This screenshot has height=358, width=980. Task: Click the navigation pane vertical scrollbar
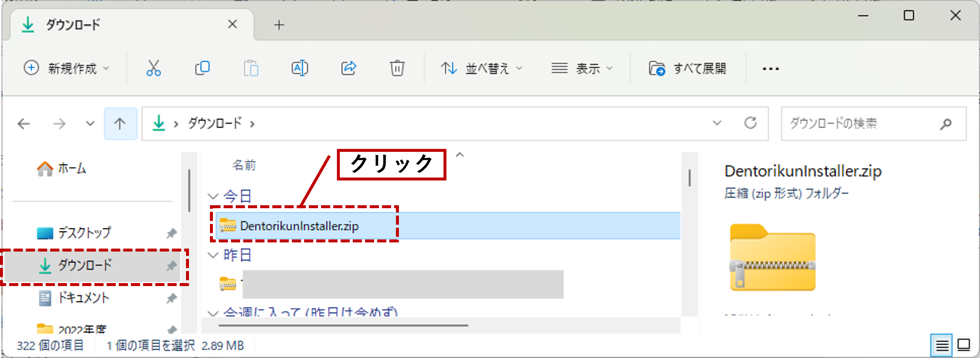pos(189,191)
